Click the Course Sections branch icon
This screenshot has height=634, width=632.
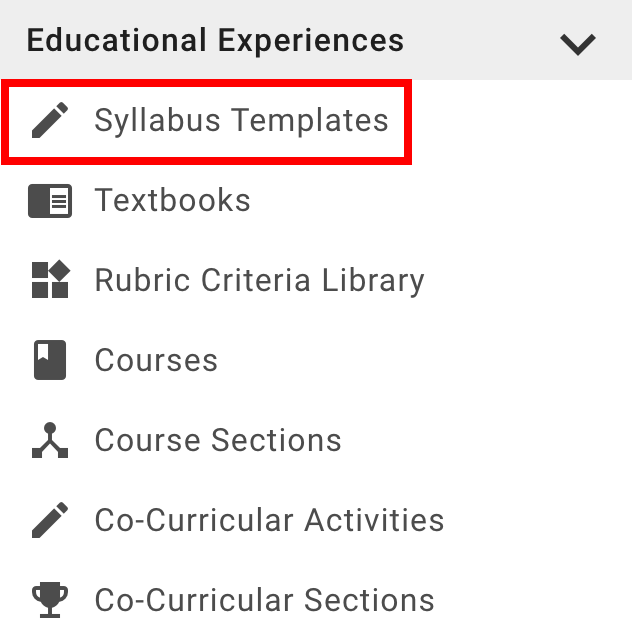point(50,441)
